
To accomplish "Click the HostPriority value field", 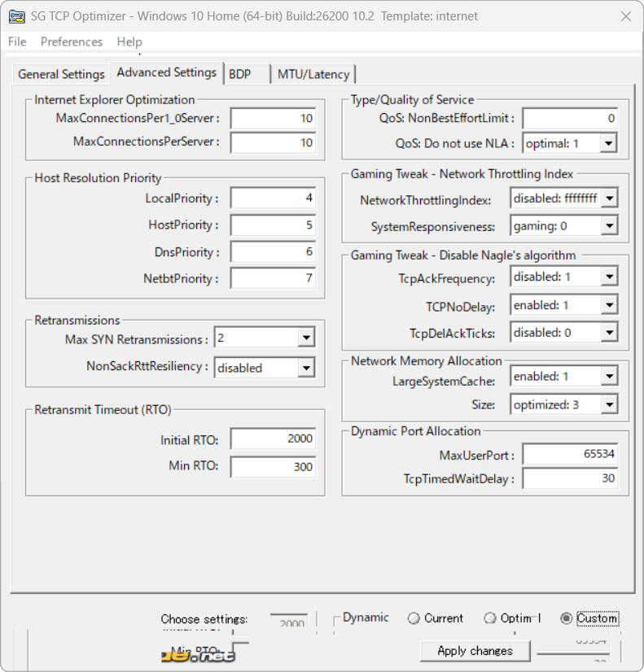I will pyautogui.click(x=273, y=225).
